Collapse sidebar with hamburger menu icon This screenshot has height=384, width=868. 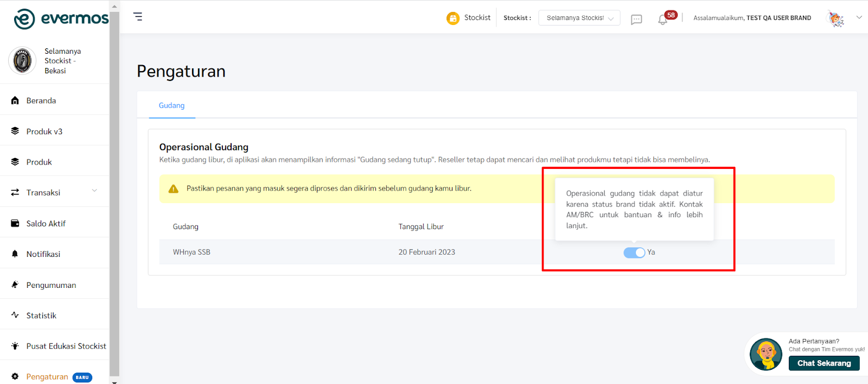tap(138, 17)
